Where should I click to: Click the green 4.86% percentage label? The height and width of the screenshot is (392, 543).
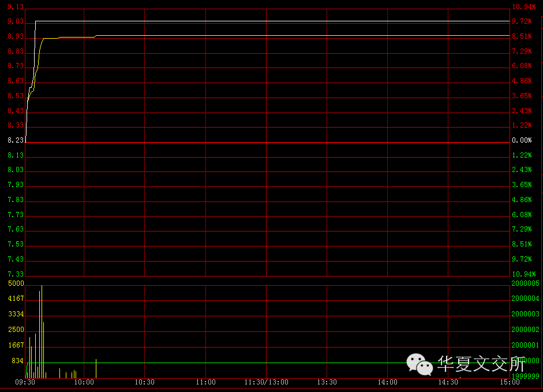pos(522,200)
